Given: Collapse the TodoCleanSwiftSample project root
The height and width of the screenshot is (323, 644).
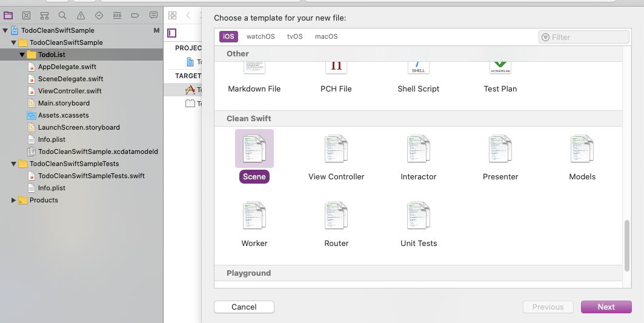Looking at the screenshot, I should point(5,30).
